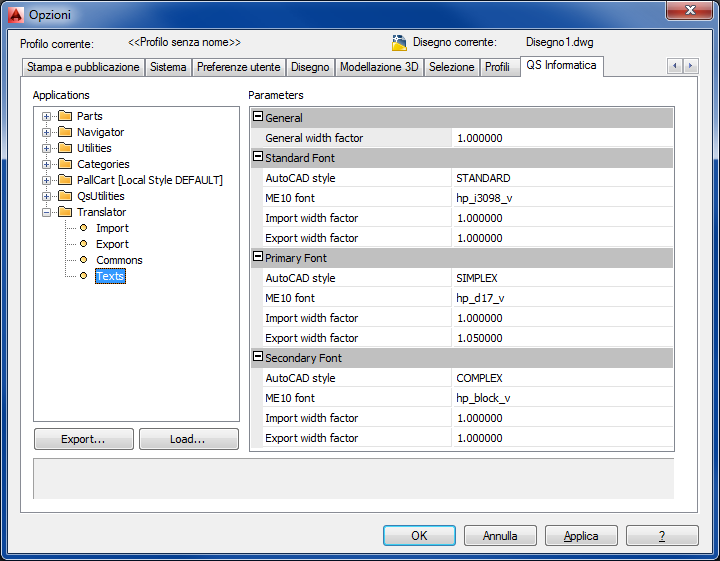Select the QS Informatica tab
The image size is (720, 561).
(561, 66)
